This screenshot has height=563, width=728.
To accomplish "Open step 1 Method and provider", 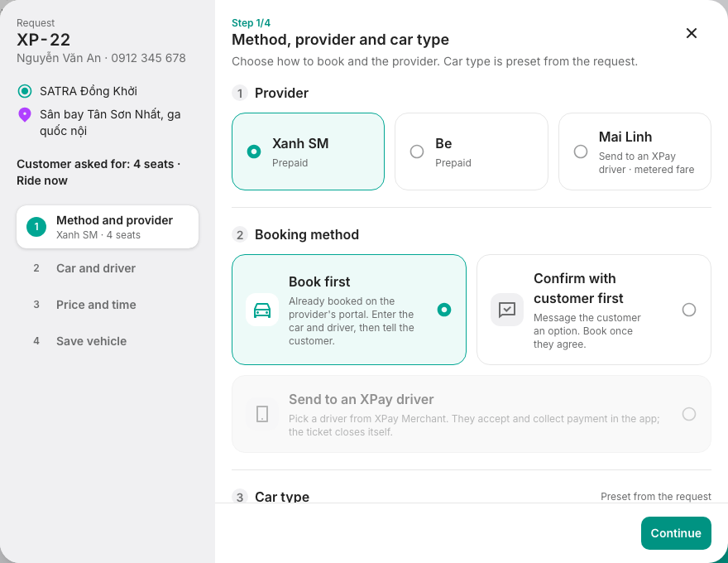I will coord(108,227).
